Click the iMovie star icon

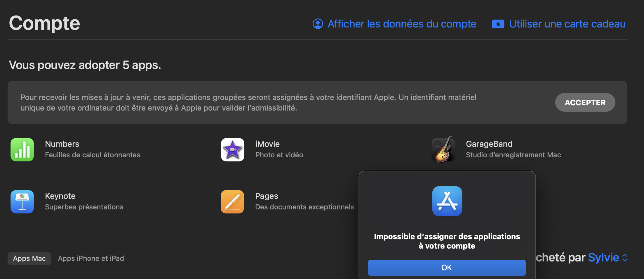coord(232,150)
